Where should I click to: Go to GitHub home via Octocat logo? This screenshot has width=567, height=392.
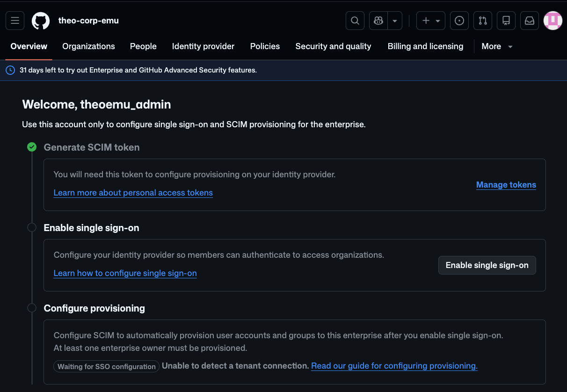click(x=41, y=21)
